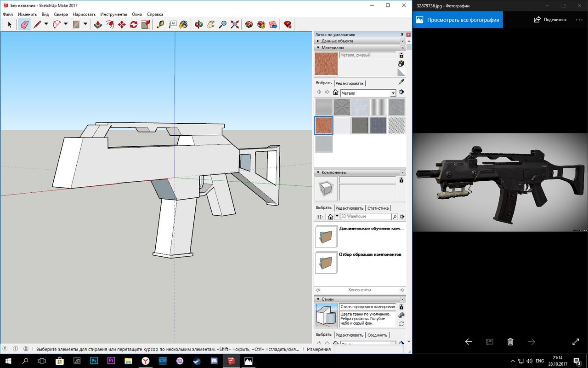The width and height of the screenshot is (588, 368).
Task: Click search magnifier in Components panel
Action: (x=395, y=216)
